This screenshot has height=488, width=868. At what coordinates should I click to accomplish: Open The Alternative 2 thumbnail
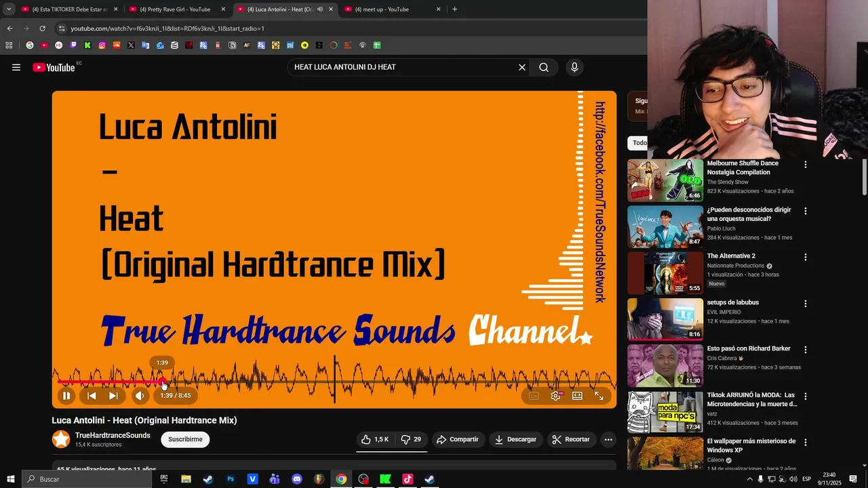(x=665, y=272)
